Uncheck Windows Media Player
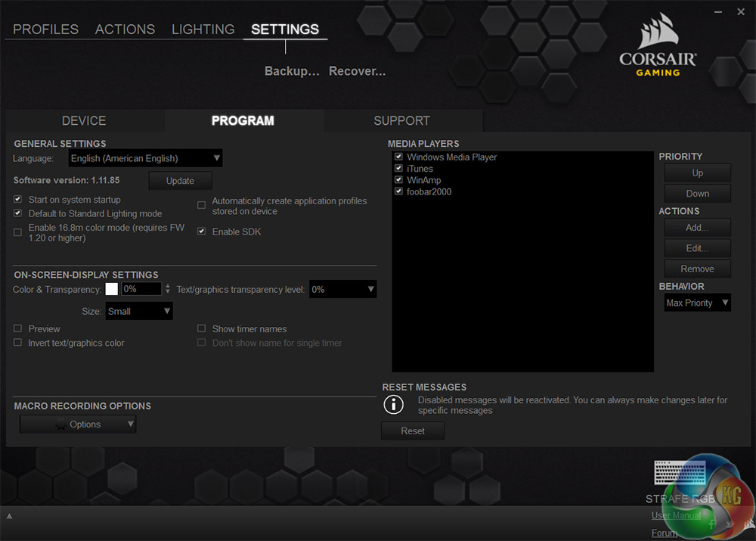 [398, 157]
